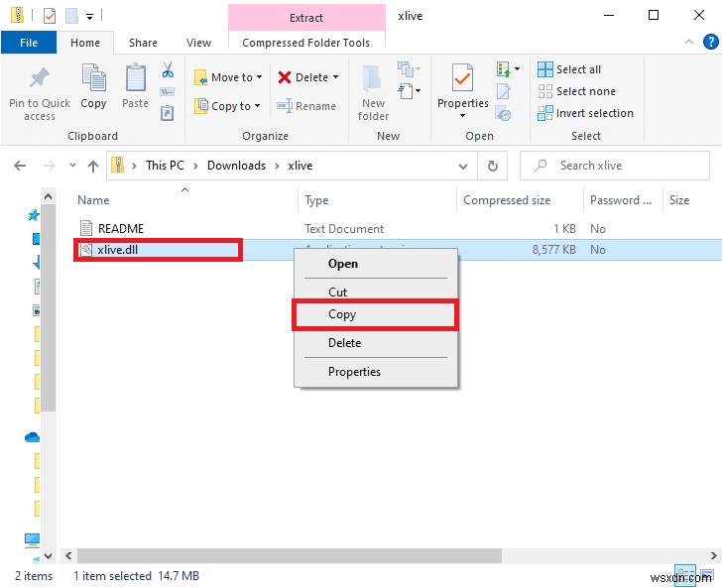Click the Up one level arrow
This screenshot has width=723, height=588.
click(93, 166)
